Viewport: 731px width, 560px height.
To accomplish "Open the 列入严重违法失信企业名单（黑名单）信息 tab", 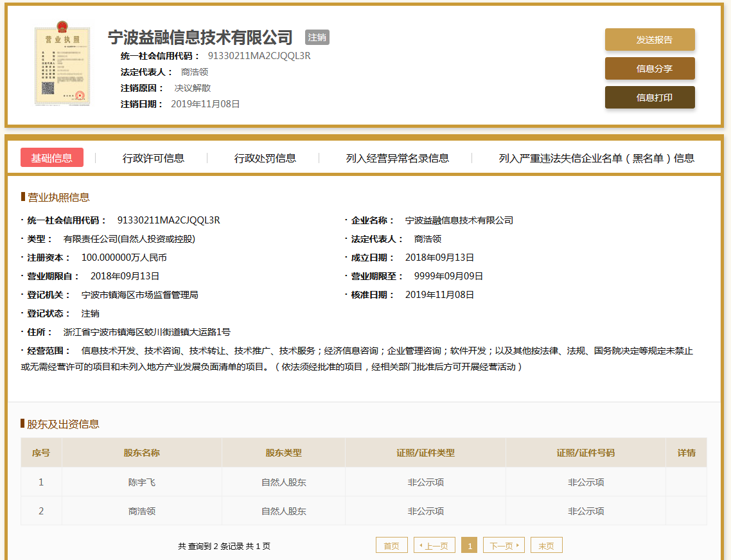I will 597,158.
